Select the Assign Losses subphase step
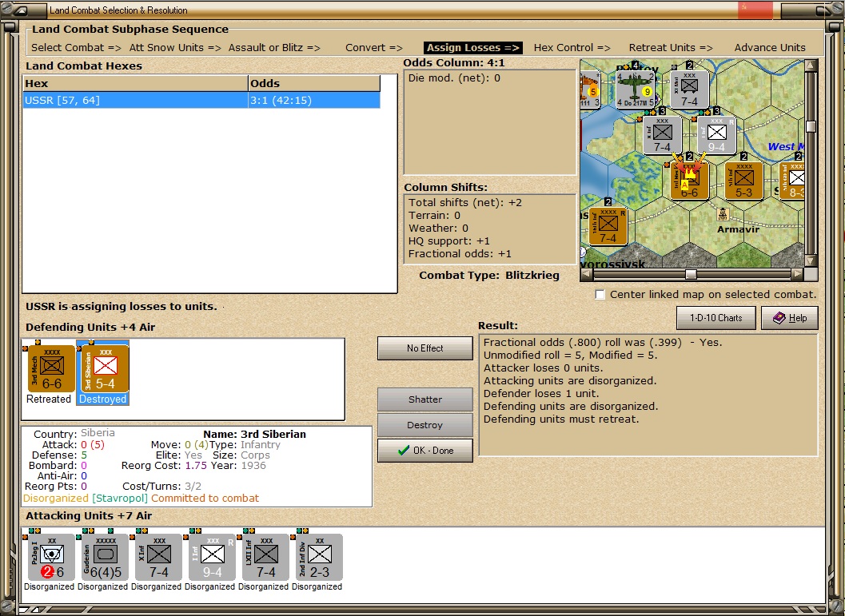Screen dimensions: 845x616 pyautogui.click(x=473, y=48)
